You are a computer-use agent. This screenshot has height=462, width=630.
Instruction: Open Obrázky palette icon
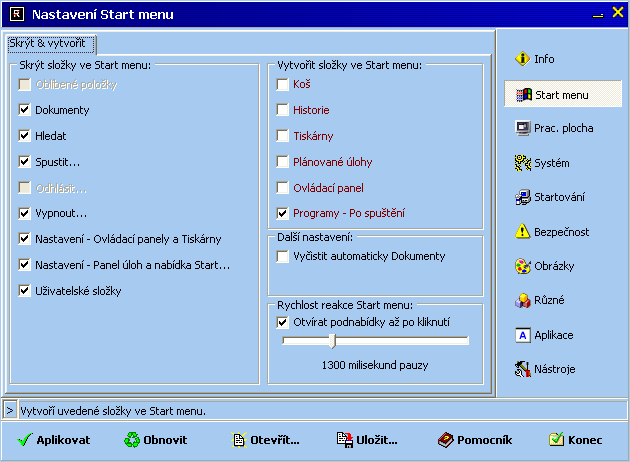[523, 266]
